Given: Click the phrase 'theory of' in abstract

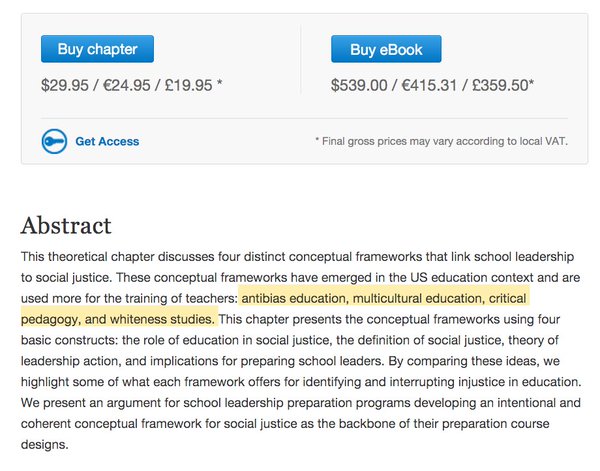Looking at the screenshot, I should coord(533,340).
